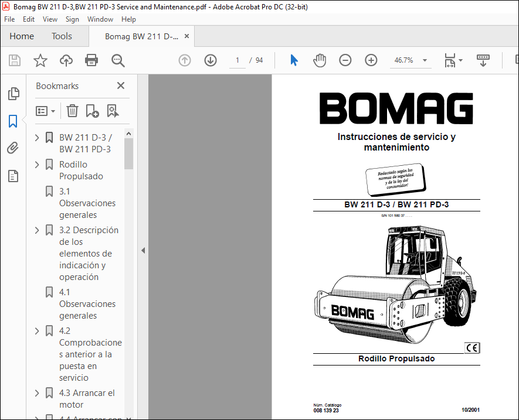
Task: Open bookmark 3.1 Observaciones generales
Action: pyautogui.click(x=87, y=203)
